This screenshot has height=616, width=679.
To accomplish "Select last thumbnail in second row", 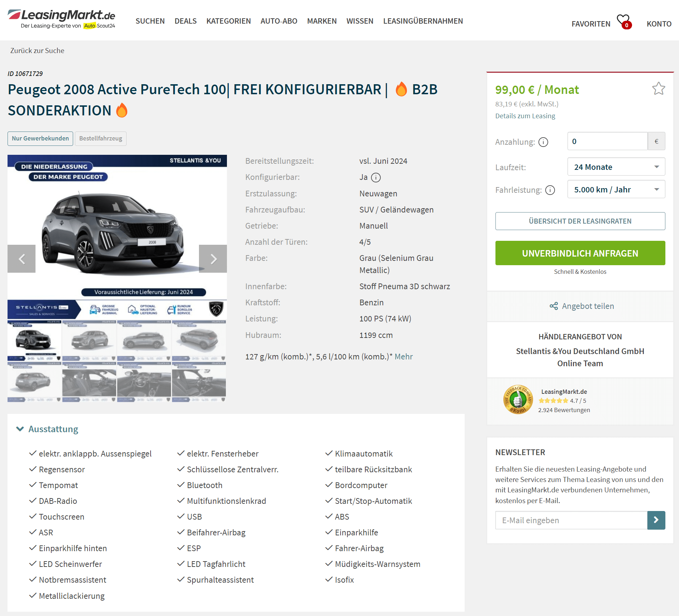I will tap(199, 382).
